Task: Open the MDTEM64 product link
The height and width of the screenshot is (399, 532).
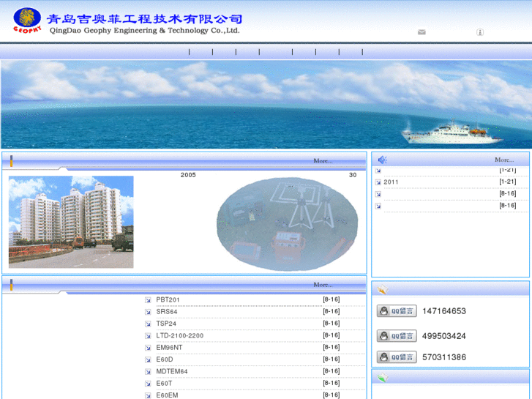Action: click(x=172, y=371)
